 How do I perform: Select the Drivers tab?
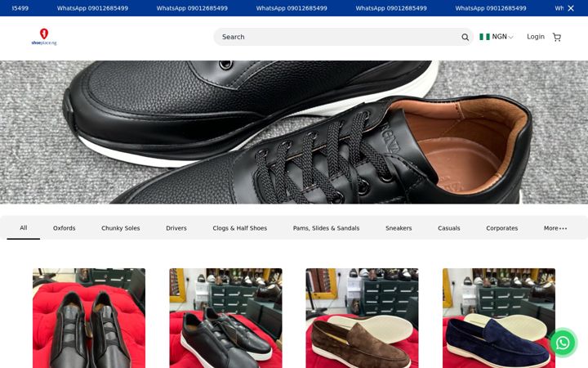point(176,228)
